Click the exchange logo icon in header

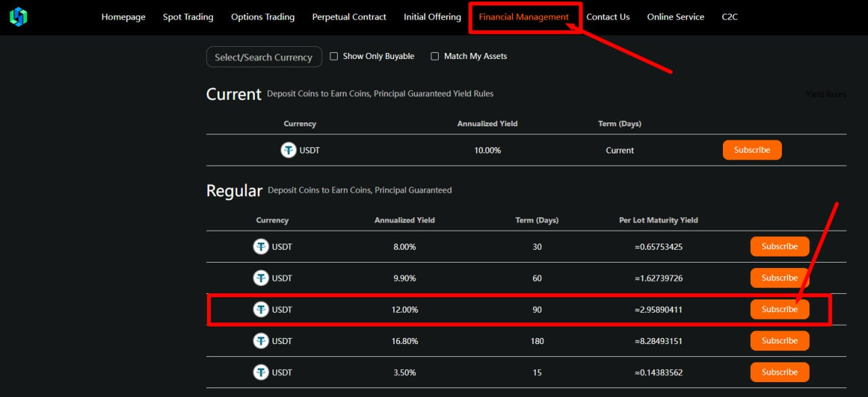point(18,17)
